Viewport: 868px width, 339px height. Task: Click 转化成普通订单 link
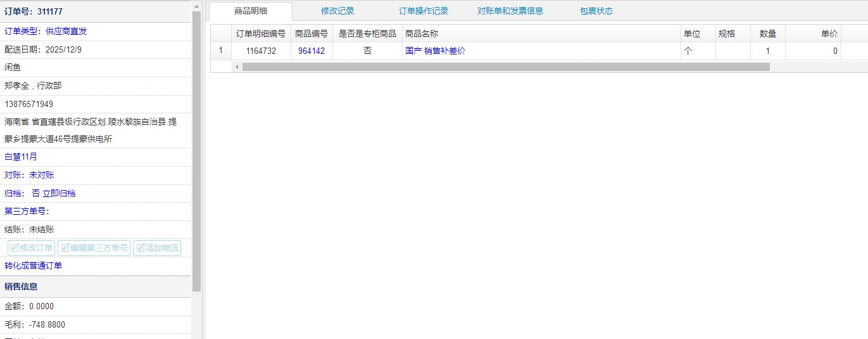coord(33,265)
